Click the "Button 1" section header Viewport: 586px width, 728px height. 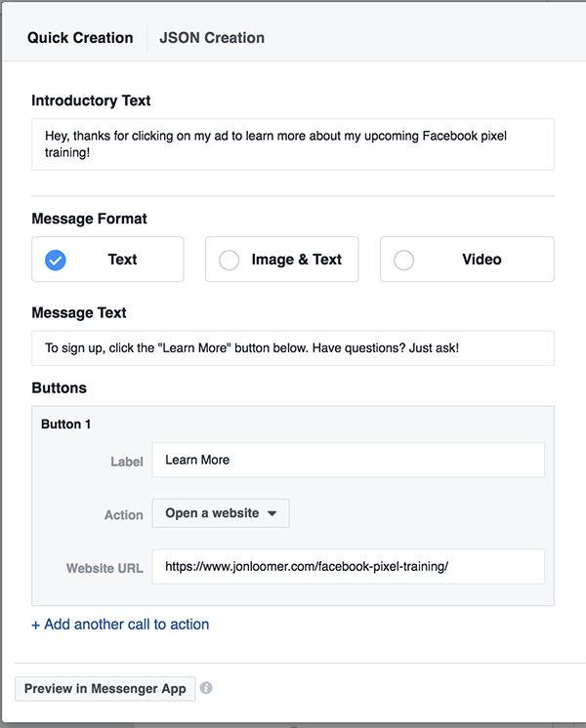click(x=65, y=425)
